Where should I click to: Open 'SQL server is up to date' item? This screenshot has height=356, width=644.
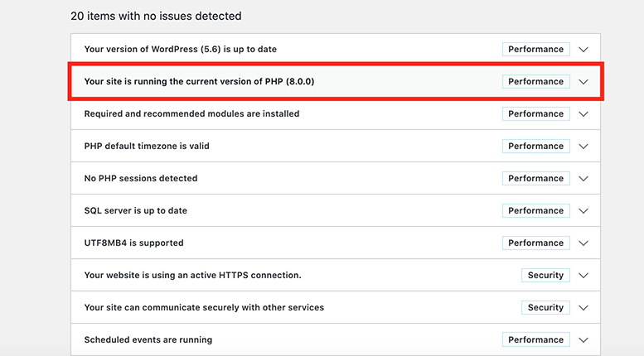click(x=136, y=211)
